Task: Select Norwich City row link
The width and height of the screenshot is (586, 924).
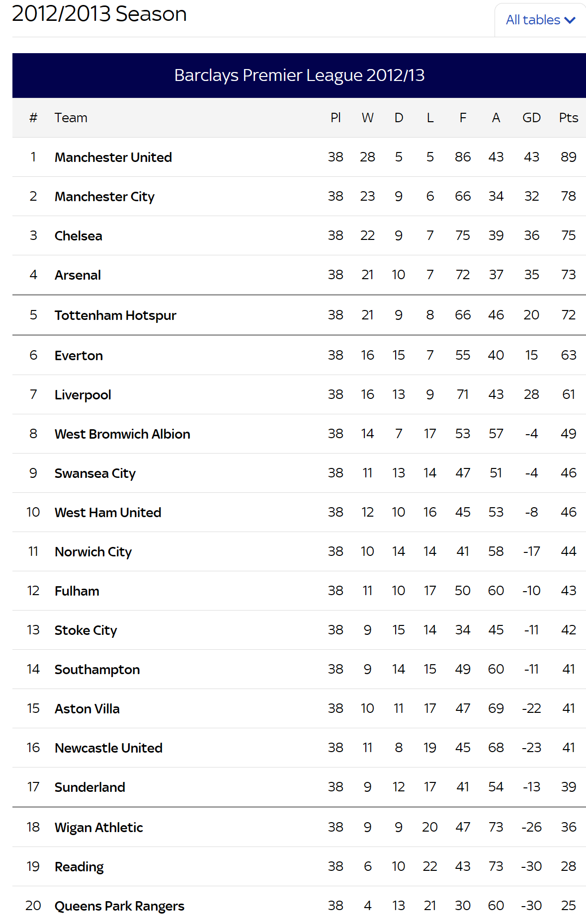Action: pos(93,552)
